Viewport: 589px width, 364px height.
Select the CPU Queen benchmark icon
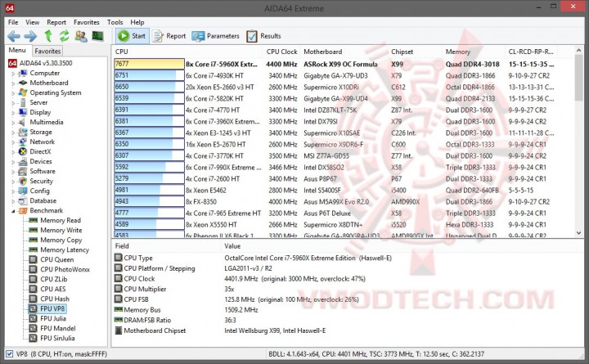pyautogui.click(x=34, y=259)
